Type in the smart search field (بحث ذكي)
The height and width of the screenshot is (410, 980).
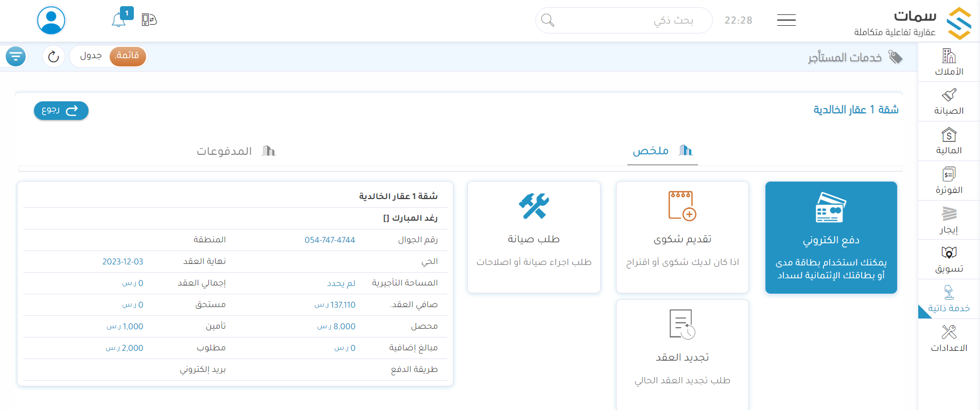pyautogui.click(x=624, y=21)
